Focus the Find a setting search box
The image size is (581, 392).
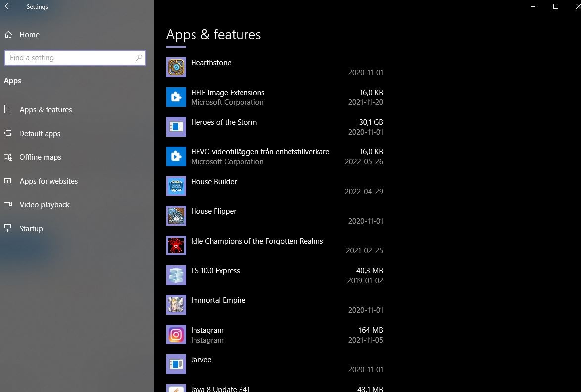tap(75, 58)
